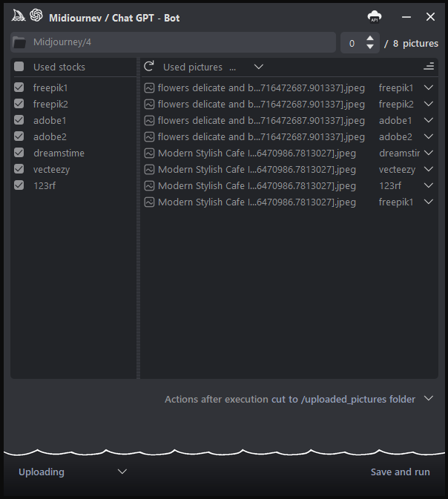Open the list menu icon at right of Used pictures
The width and height of the screenshot is (448, 499).
[x=429, y=67]
